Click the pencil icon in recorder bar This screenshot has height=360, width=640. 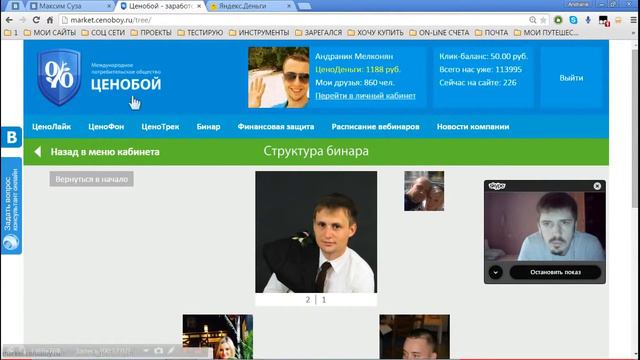tap(171, 350)
